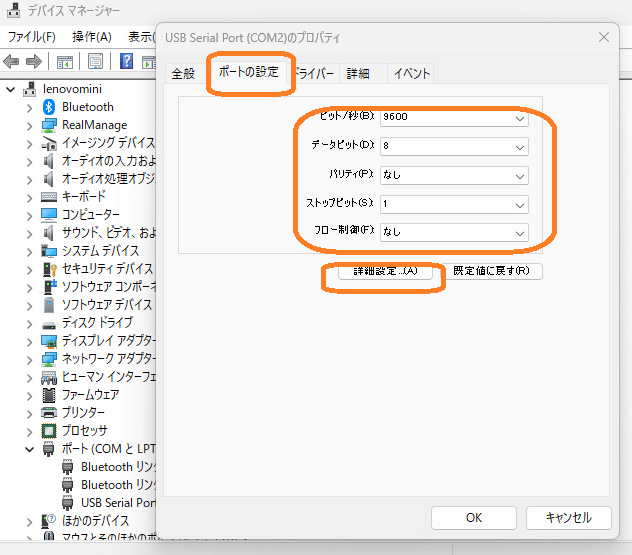The image size is (632, 555).
Task: Click the blue help question mark icon
Action: 126,61
